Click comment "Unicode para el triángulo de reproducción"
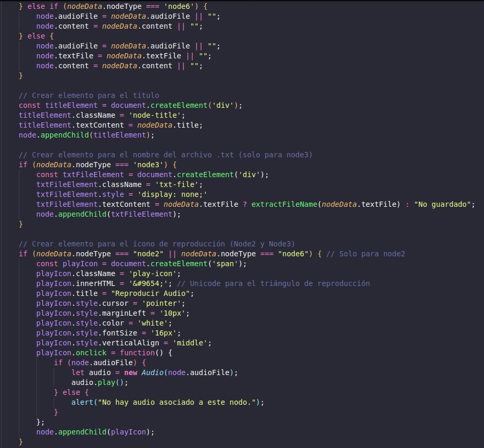The width and height of the screenshot is (484, 448). click(280, 283)
